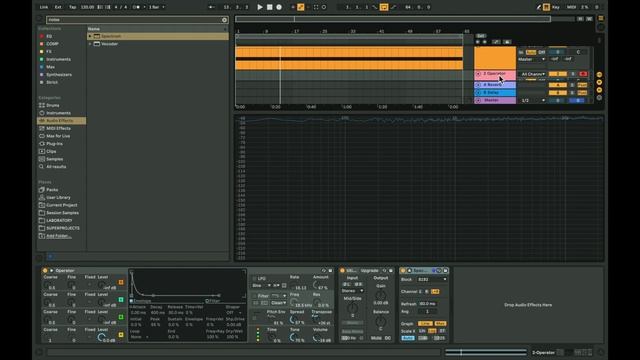Save Operator preset disk icon
The height and width of the screenshot is (360, 640).
pos(330,271)
